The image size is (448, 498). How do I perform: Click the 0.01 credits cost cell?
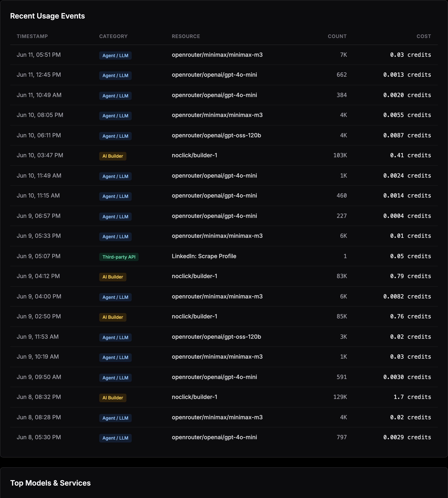point(411,236)
